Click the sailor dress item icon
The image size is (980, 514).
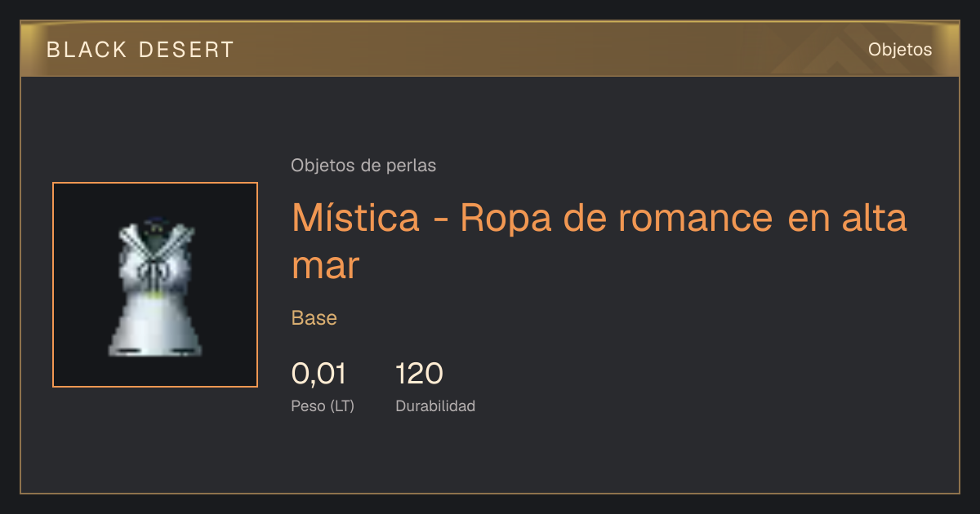click(x=155, y=286)
